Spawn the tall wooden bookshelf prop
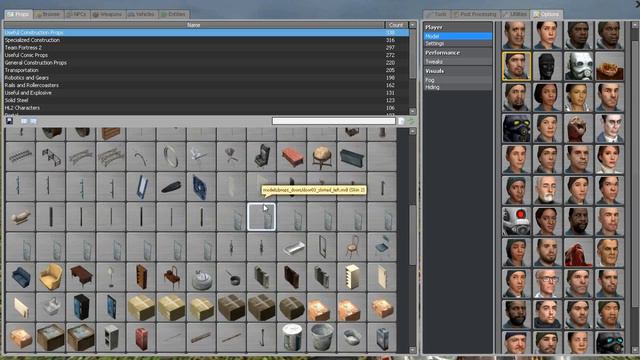The image size is (640, 360). pyautogui.click(x=141, y=277)
